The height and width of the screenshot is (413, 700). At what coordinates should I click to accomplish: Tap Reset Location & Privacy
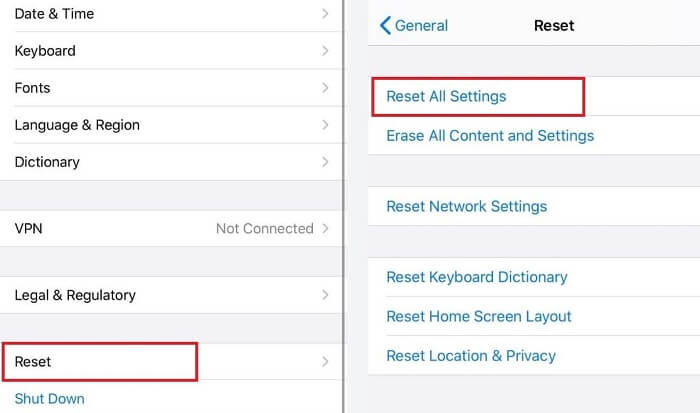click(471, 355)
